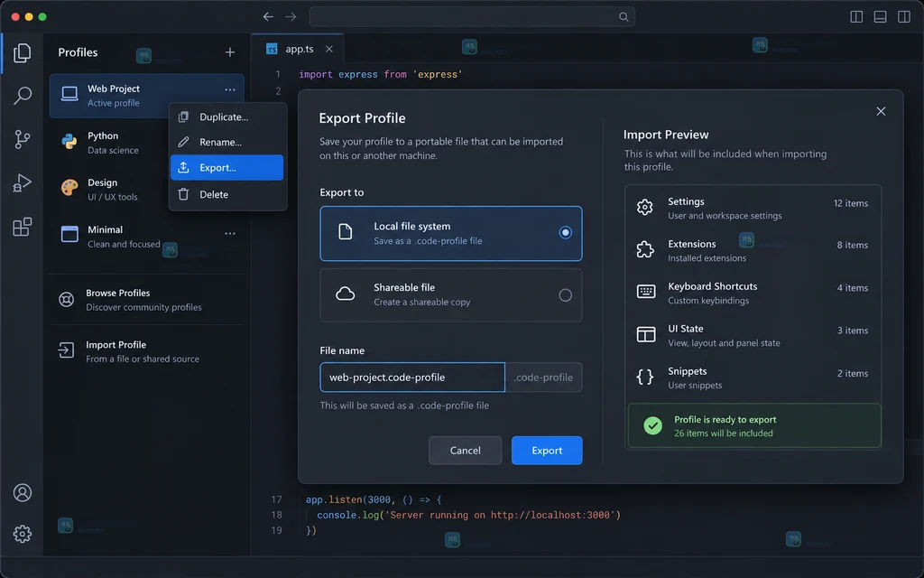Click the Extensions puzzle icon in preview
The width and height of the screenshot is (924, 578).
click(645, 249)
